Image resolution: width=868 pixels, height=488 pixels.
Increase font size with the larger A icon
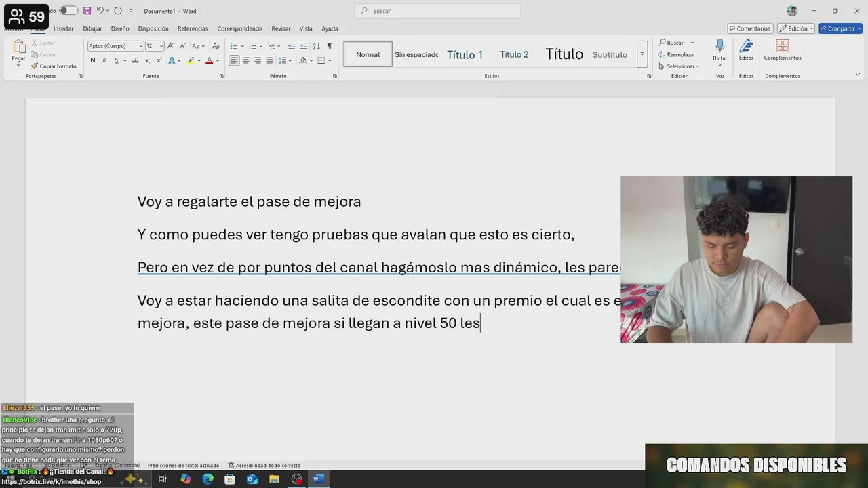click(x=171, y=46)
